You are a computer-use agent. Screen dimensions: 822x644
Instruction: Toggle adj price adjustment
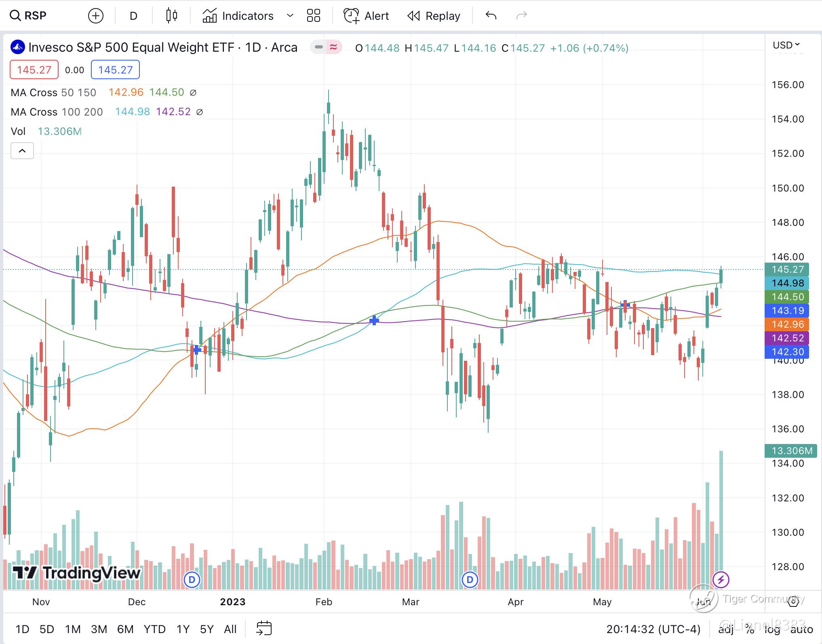point(726,629)
